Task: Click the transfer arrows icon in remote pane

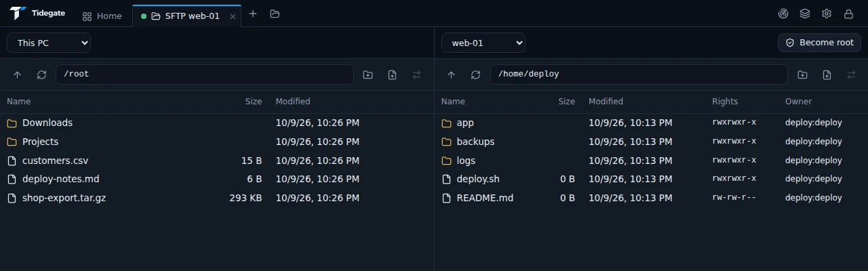Action: point(851,75)
